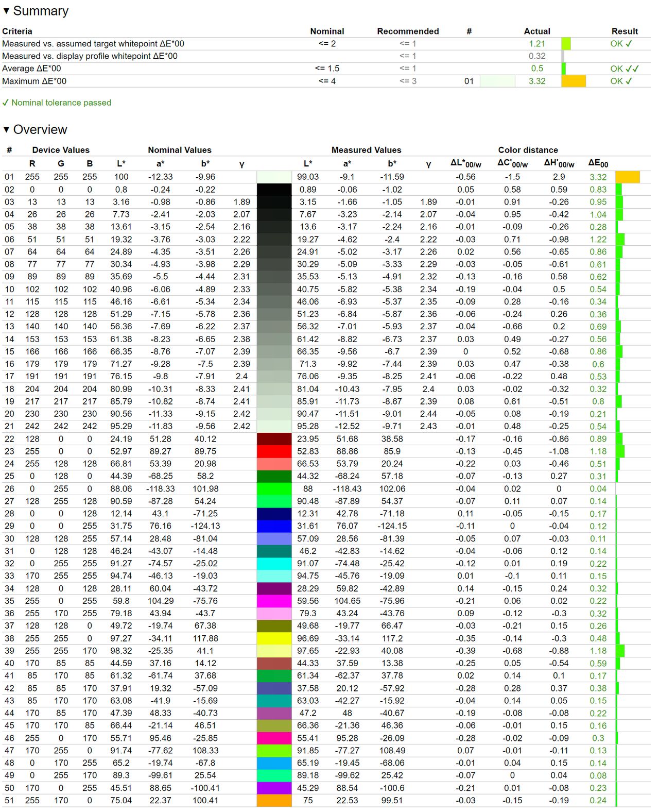The image size is (659, 812).
Task: Click the white swatch in row 01
Action: pos(274,177)
